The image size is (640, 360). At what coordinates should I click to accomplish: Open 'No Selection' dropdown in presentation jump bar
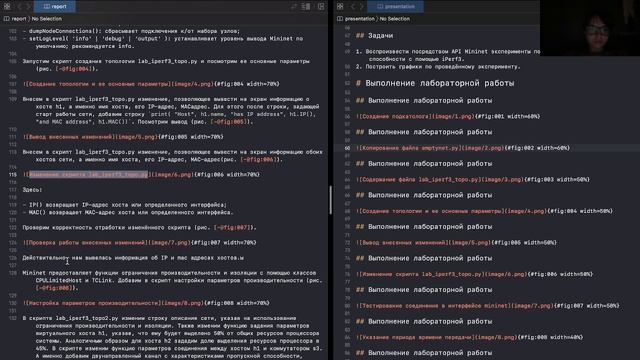(395, 19)
